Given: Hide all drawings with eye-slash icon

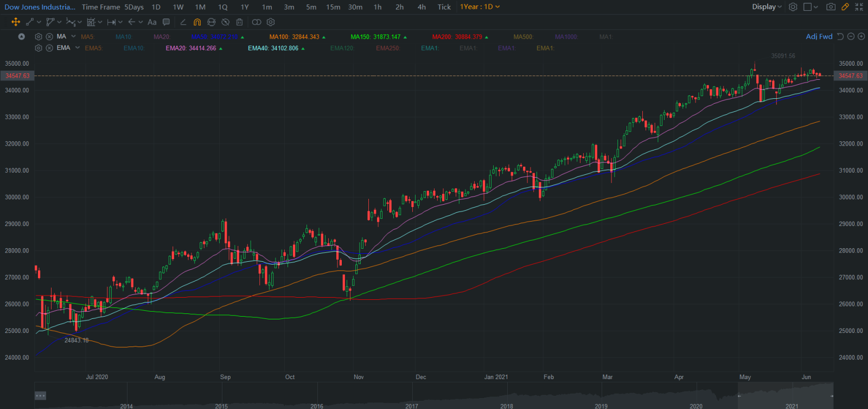Looking at the screenshot, I should [x=225, y=22].
